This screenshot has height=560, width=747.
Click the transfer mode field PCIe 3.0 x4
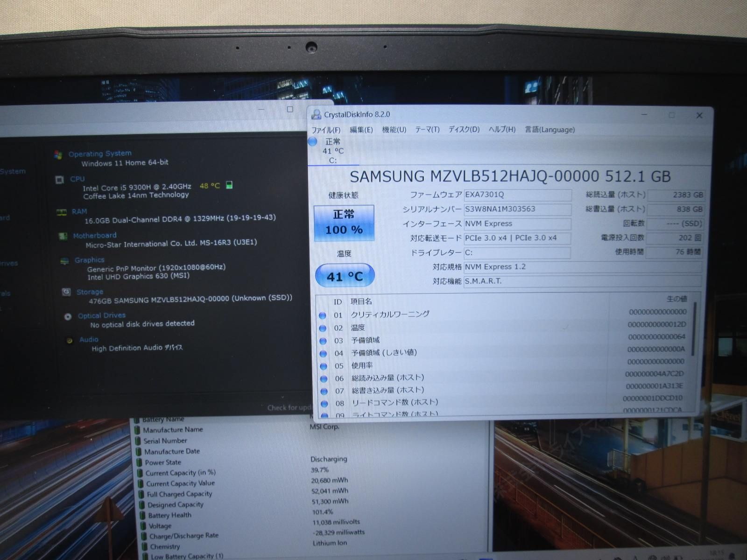[517, 238]
